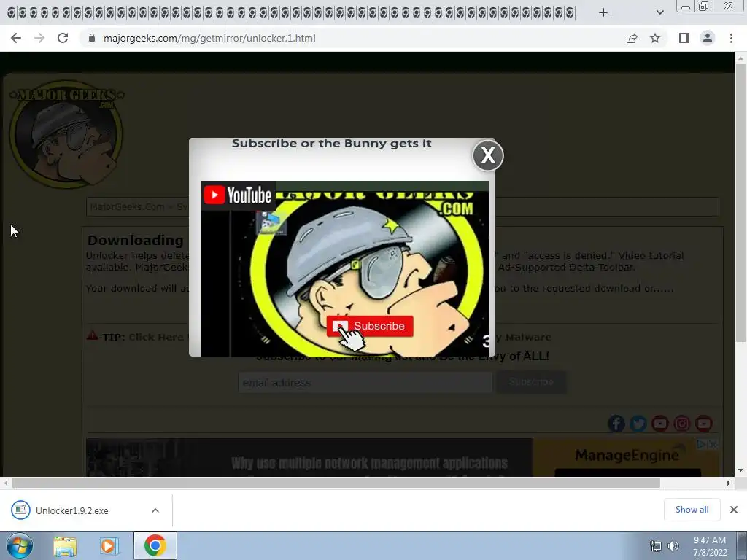Click the email address input field
747x560 pixels.
(365, 382)
